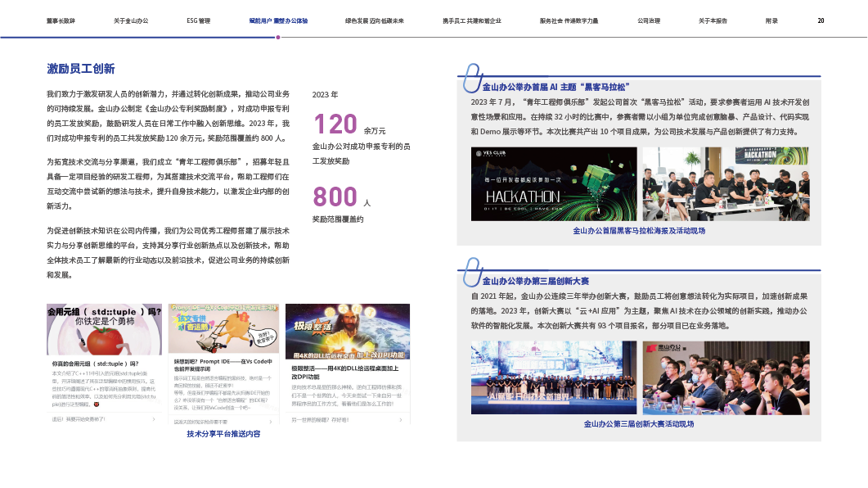Click the page number 20

pyautogui.click(x=821, y=20)
